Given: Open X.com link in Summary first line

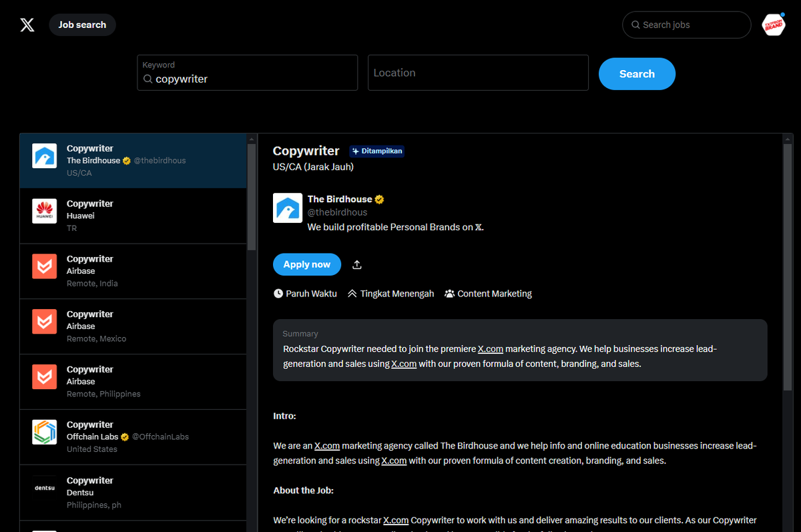Looking at the screenshot, I should tap(491, 349).
